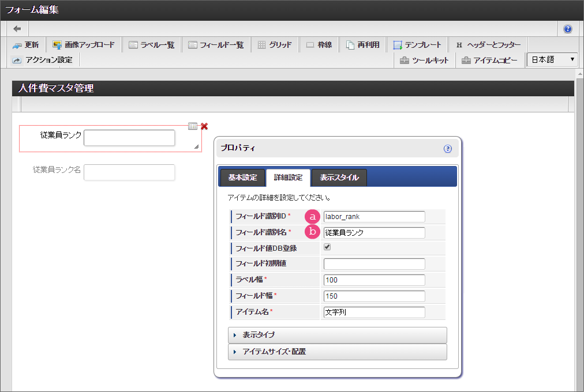Open the help icon in top bar

coord(568,29)
